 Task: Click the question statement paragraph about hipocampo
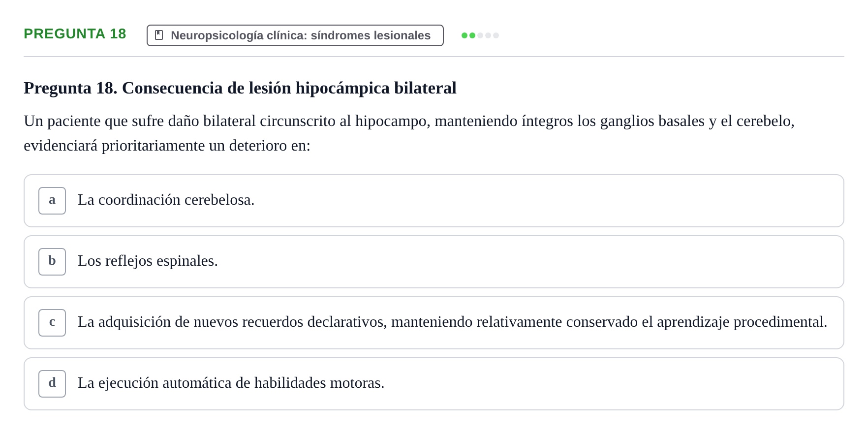click(x=409, y=133)
